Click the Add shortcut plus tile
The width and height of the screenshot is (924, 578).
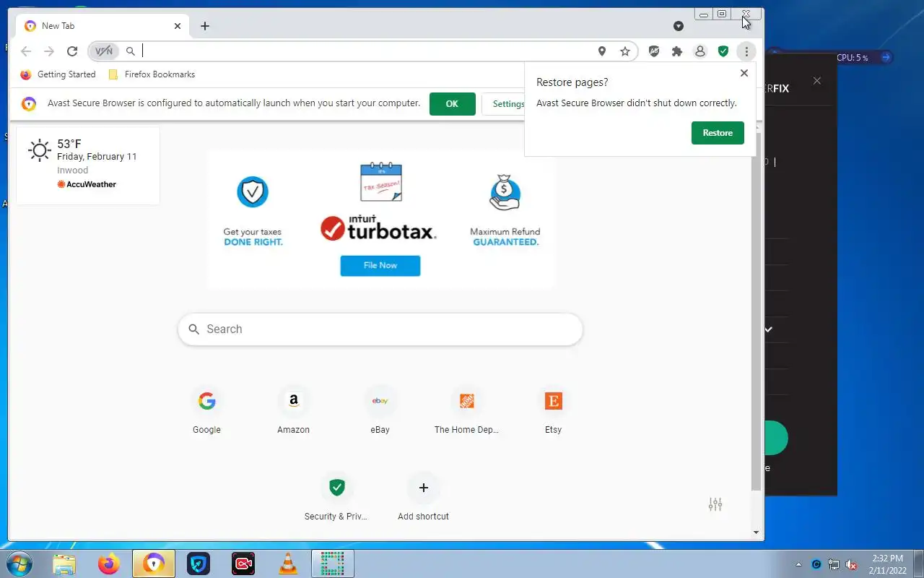click(424, 496)
